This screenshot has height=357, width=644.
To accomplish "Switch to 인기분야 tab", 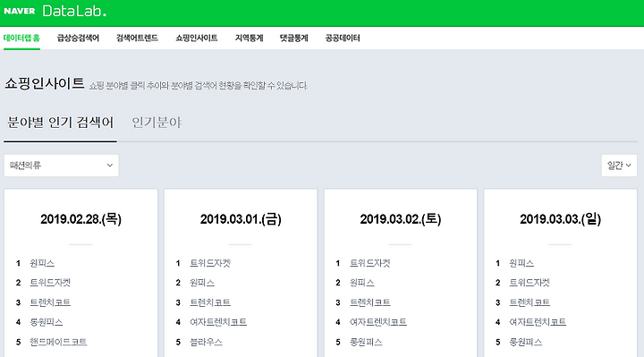I will point(157,123).
